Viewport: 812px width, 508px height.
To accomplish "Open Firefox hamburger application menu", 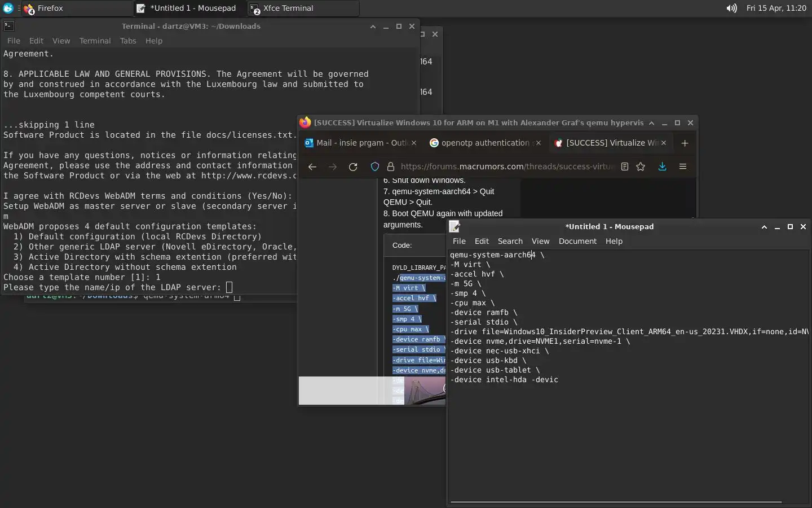I will (683, 167).
